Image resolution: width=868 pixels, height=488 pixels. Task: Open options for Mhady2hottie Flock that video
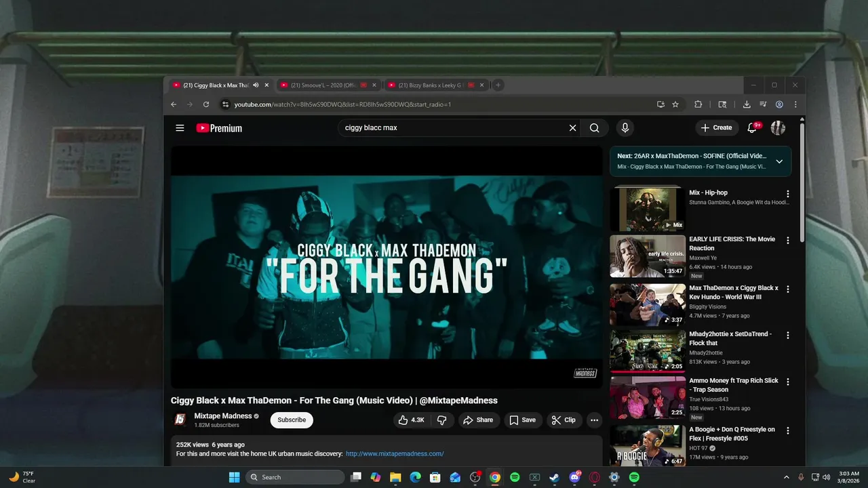(787, 335)
